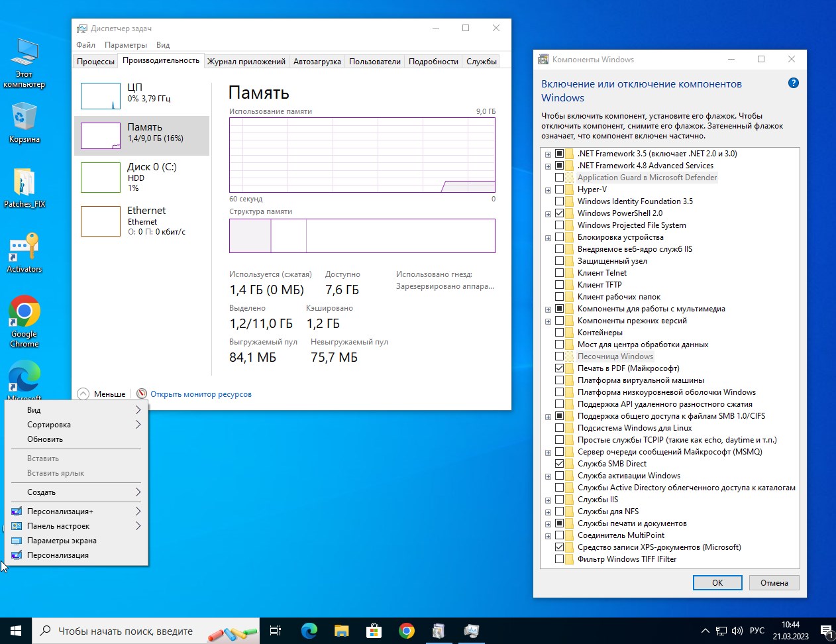Expand the .NET Framework 3.5 tree node
Viewport: 836px width, 644px height.
(548, 154)
